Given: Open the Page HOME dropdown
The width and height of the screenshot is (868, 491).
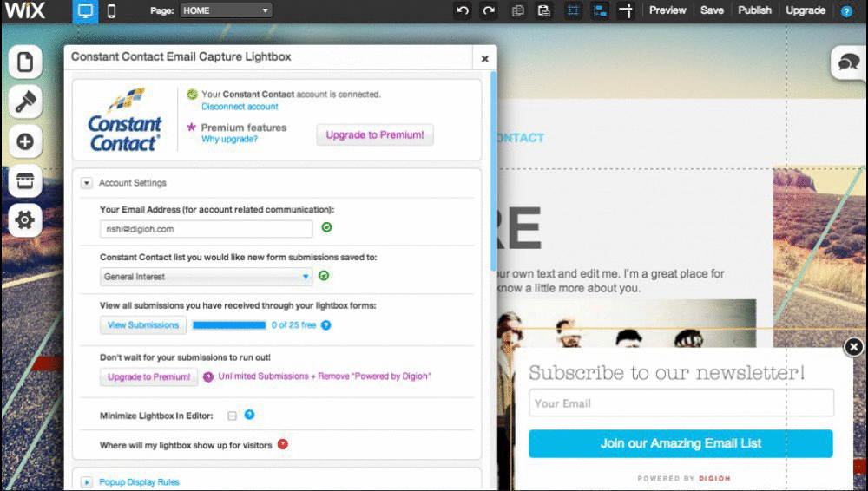Looking at the screenshot, I should click(x=226, y=10).
